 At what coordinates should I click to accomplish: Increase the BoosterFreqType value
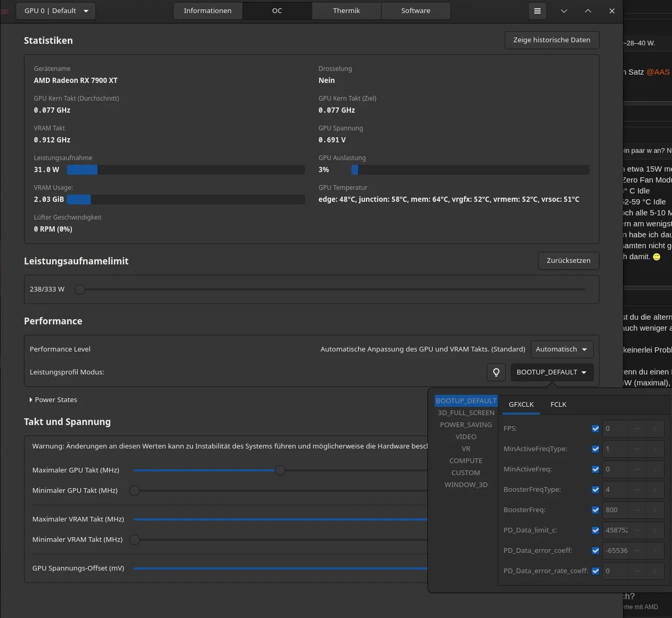click(655, 490)
